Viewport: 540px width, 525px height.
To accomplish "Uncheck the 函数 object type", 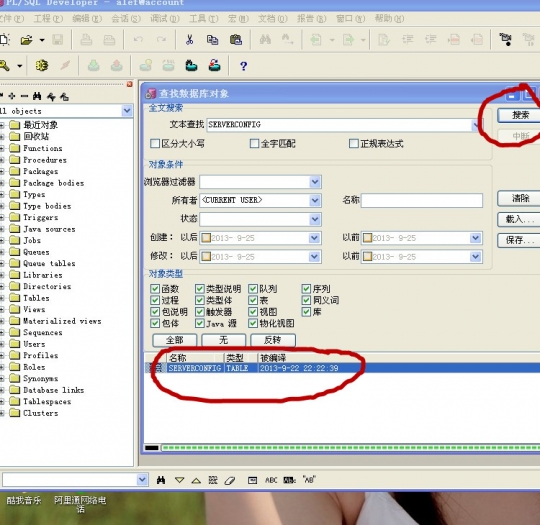I will 155,289.
